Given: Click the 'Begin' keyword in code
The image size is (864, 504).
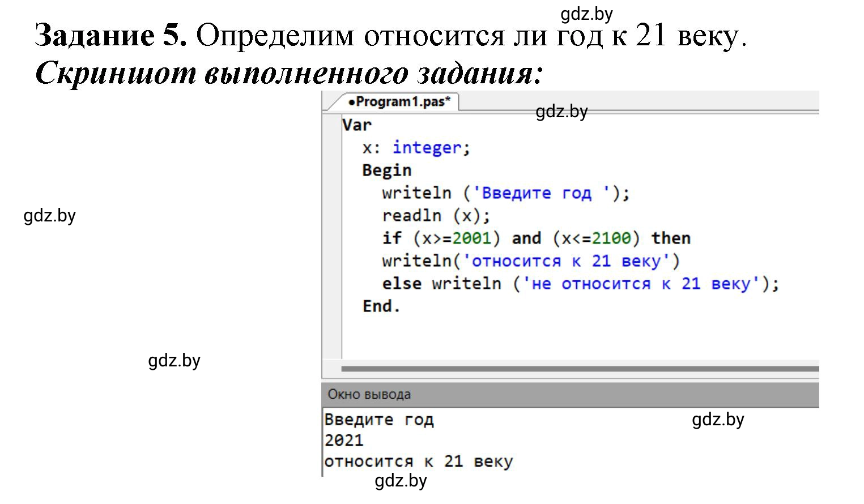Looking at the screenshot, I should point(387,170).
